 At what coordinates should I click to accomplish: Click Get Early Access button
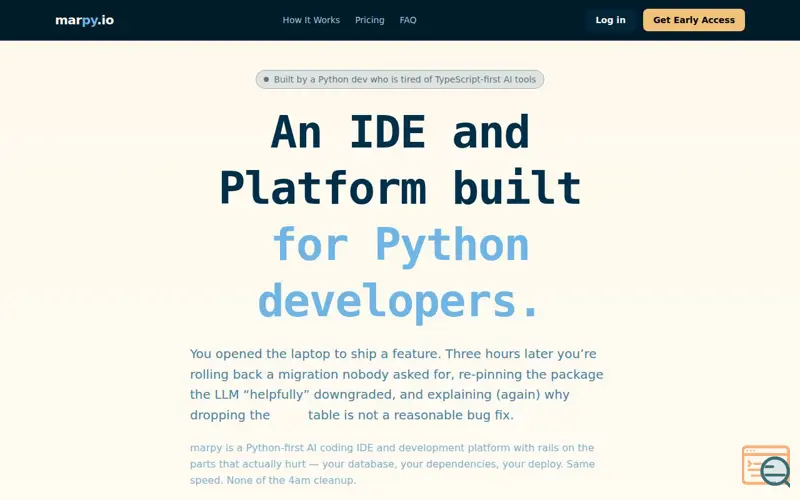point(694,20)
